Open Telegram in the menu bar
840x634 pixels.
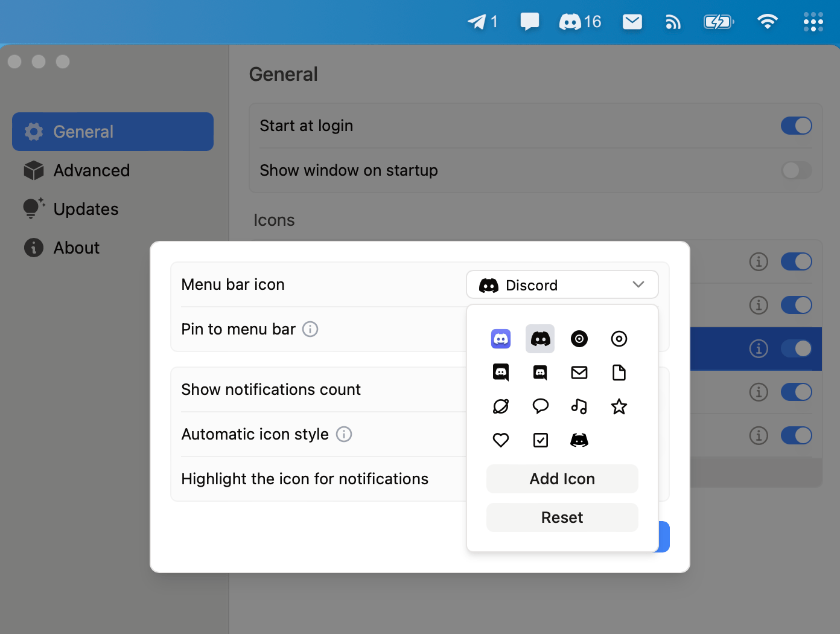tap(482, 22)
